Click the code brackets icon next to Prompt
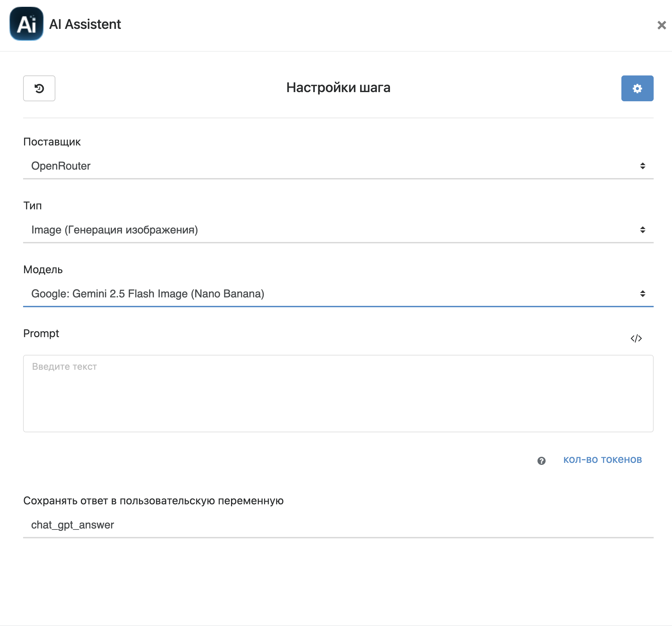The image size is (672, 626). click(636, 338)
